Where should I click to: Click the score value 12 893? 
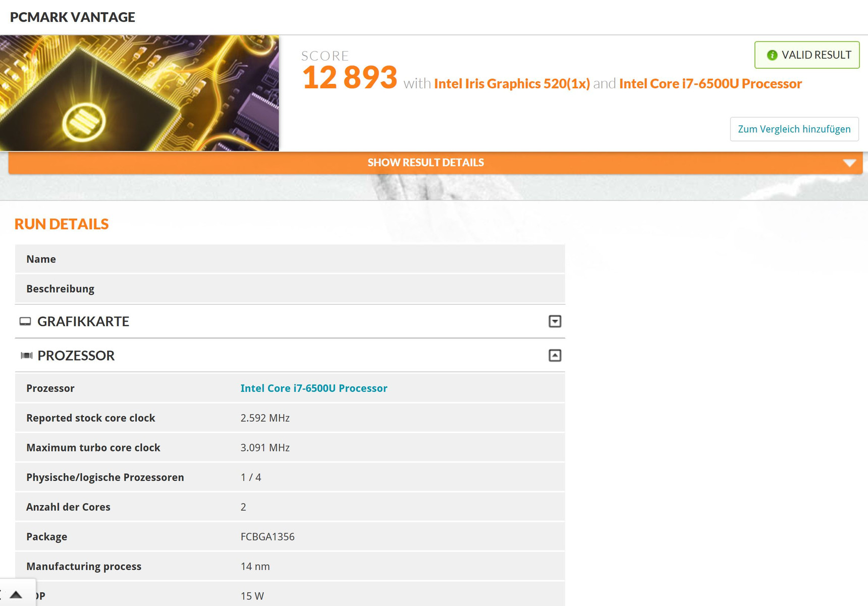(349, 77)
